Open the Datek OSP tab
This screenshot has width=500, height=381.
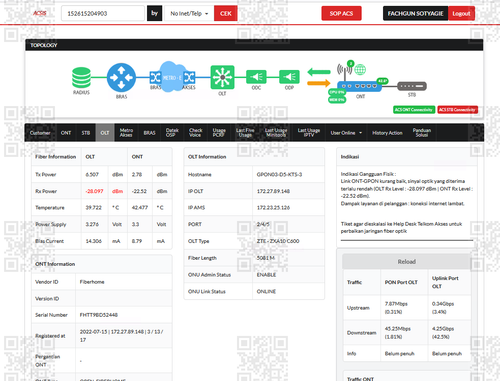[172, 133]
